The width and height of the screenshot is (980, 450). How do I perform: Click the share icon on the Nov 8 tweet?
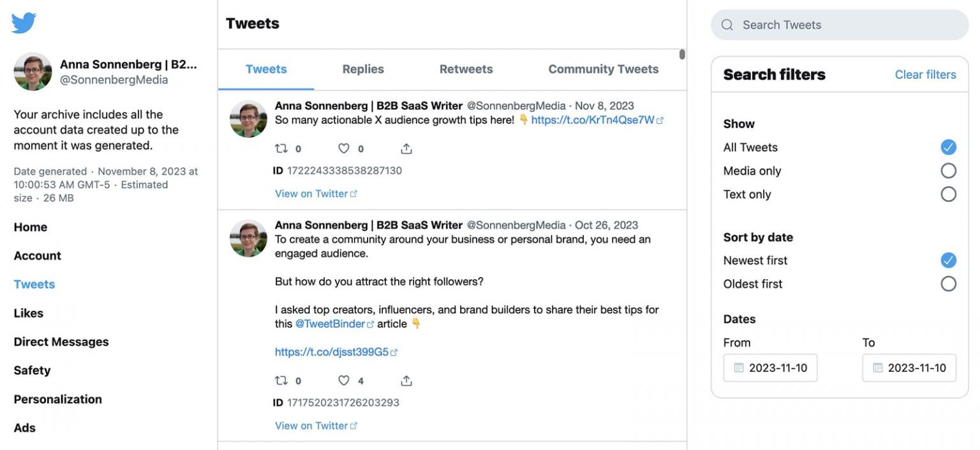click(406, 148)
